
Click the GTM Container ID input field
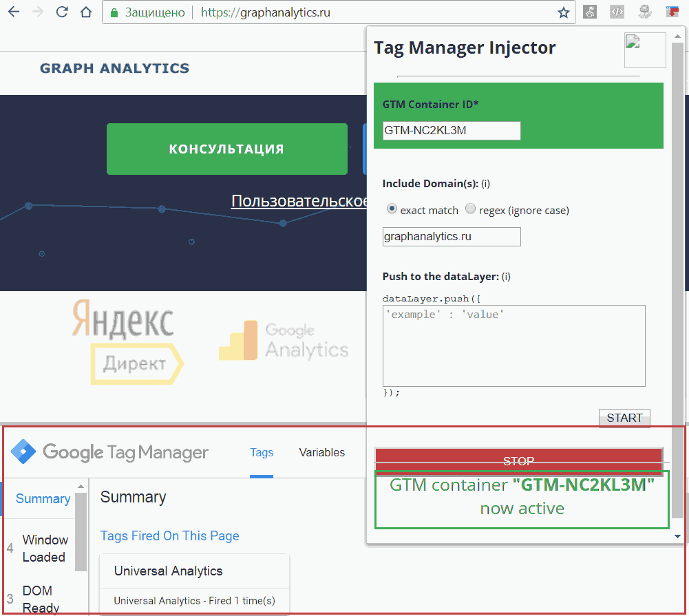pyautogui.click(x=452, y=131)
